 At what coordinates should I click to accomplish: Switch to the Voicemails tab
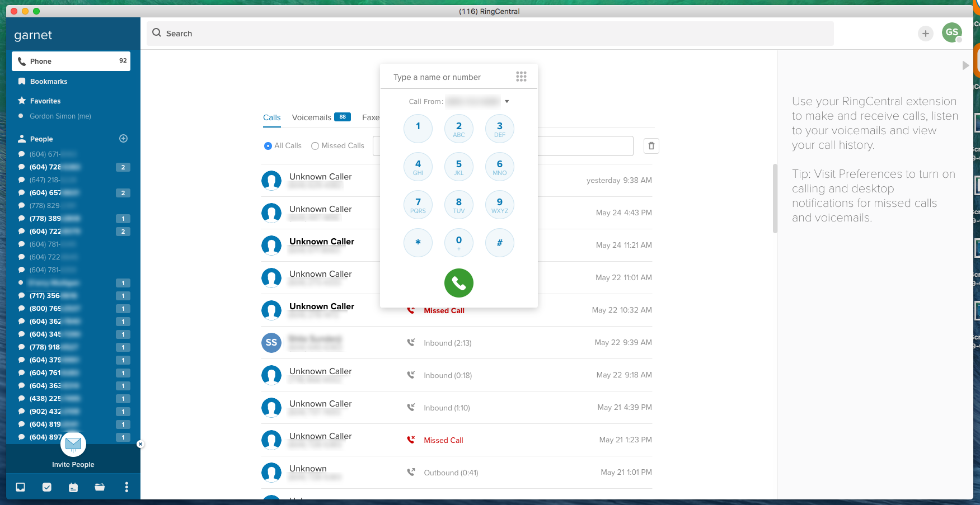(x=312, y=117)
